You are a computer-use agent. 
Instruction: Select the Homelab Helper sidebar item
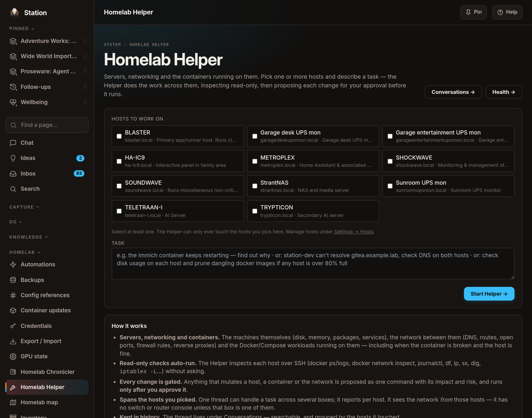coord(47,387)
